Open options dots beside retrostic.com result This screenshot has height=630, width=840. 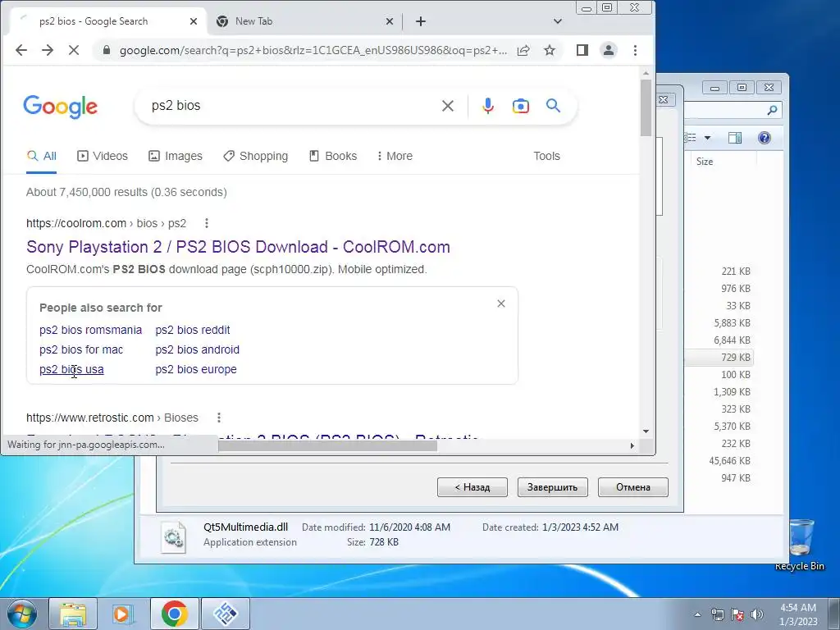[218, 418]
